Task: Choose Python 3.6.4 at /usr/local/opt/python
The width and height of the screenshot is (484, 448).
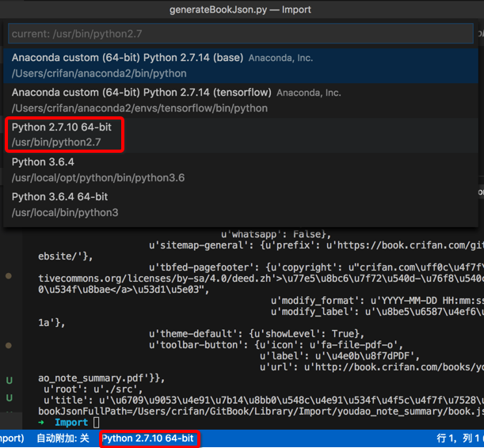Action: click(241, 169)
